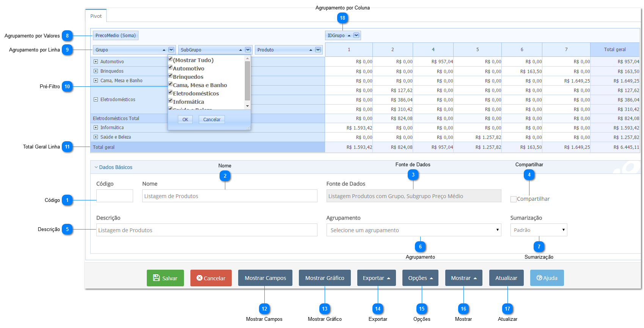Uncheck Brinquedos in the filter list
This screenshot has height=328, width=644.
pos(170,76)
